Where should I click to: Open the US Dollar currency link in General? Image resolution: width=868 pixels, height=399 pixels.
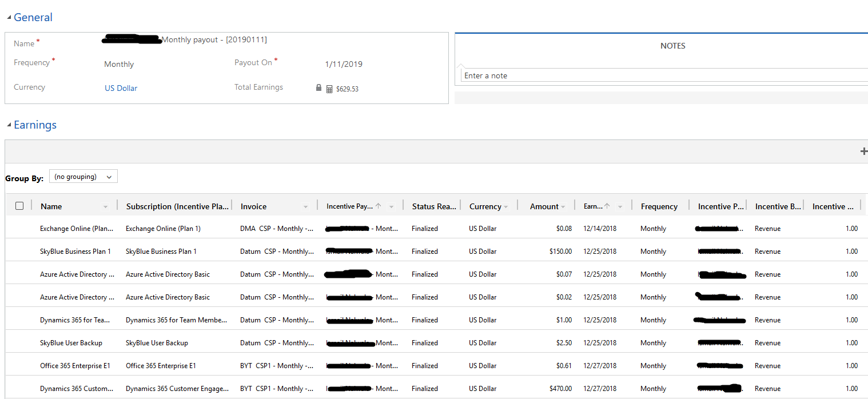(x=121, y=88)
